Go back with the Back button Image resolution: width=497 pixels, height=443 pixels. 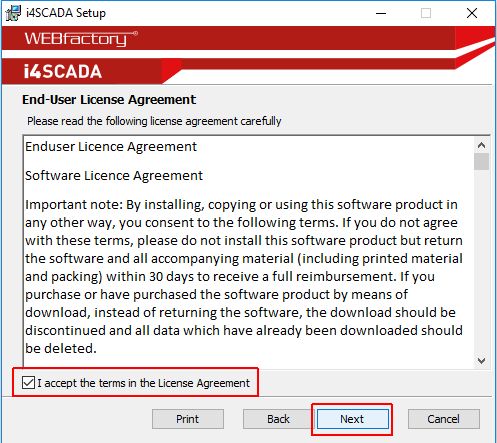(x=278, y=419)
